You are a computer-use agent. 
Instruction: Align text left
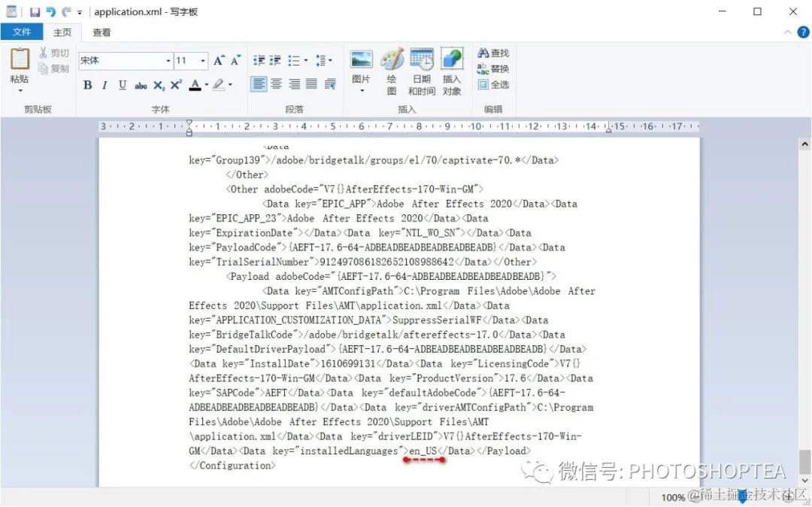pos(259,84)
